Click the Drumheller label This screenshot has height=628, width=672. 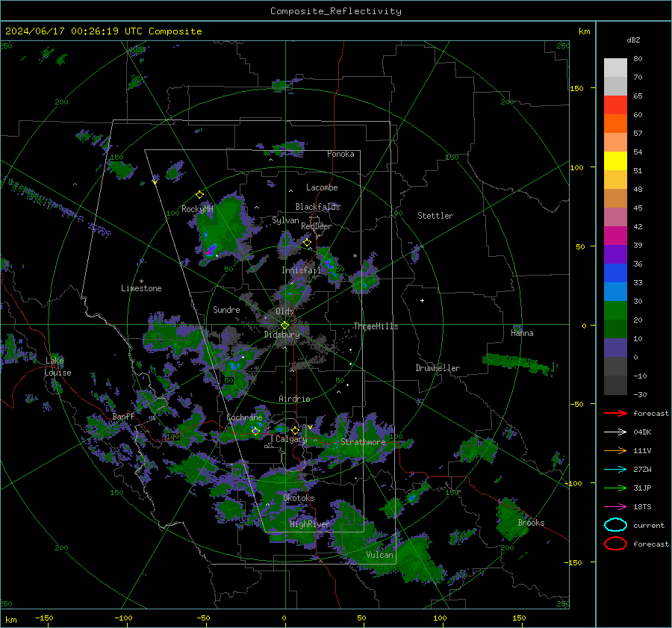click(438, 368)
